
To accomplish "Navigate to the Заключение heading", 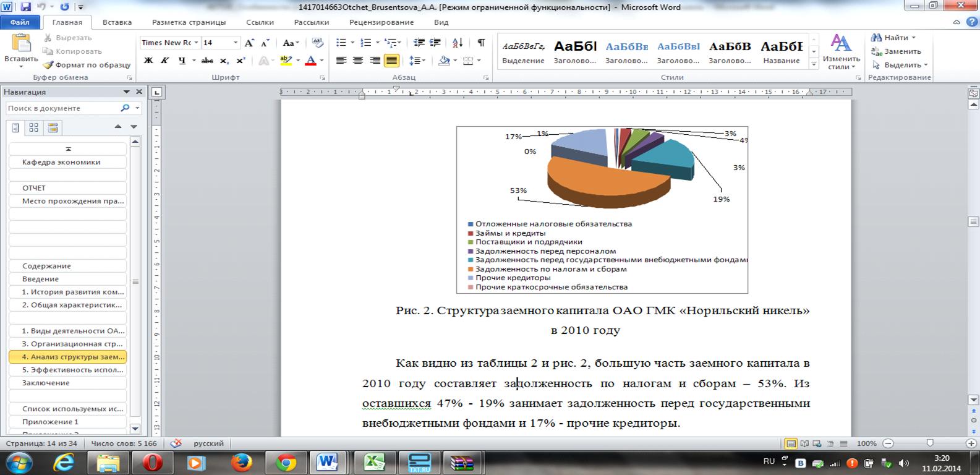I will point(46,383).
